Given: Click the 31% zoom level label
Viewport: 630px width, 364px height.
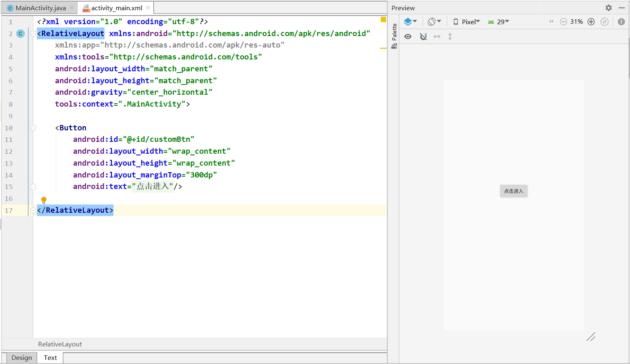Looking at the screenshot, I should tap(576, 22).
